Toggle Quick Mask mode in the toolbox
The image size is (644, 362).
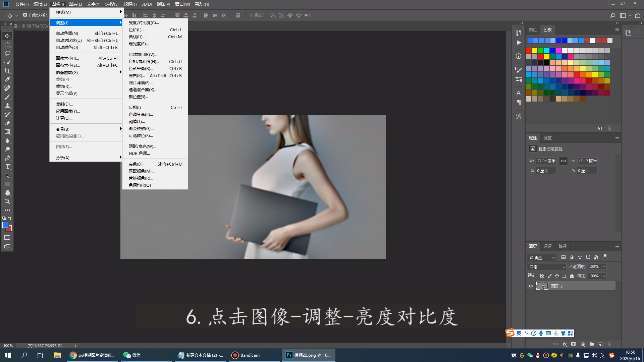(7, 237)
